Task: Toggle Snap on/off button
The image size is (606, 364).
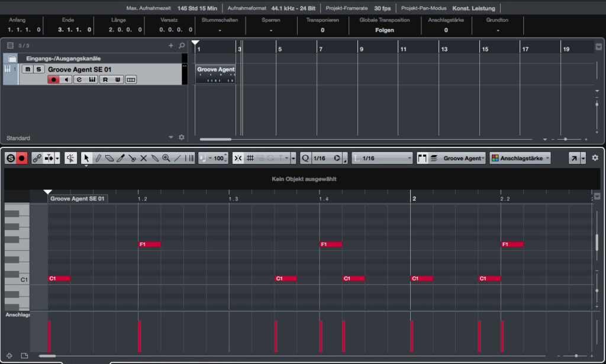Action: [238, 158]
